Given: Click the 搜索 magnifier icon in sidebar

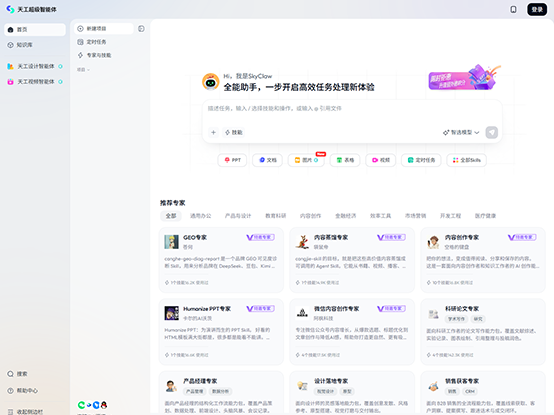Looking at the screenshot, I should pos(11,374).
